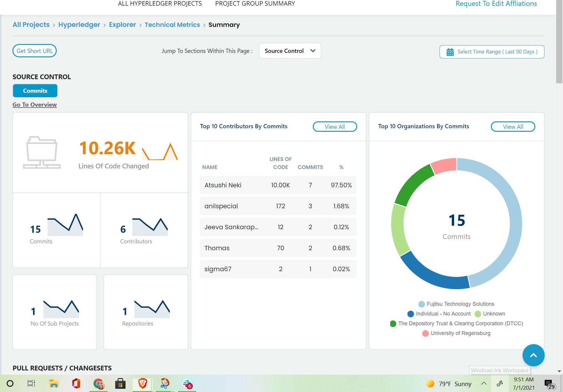The image size is (563, 392).
Task: Click the Thomas contributor row
Action: 278,248
